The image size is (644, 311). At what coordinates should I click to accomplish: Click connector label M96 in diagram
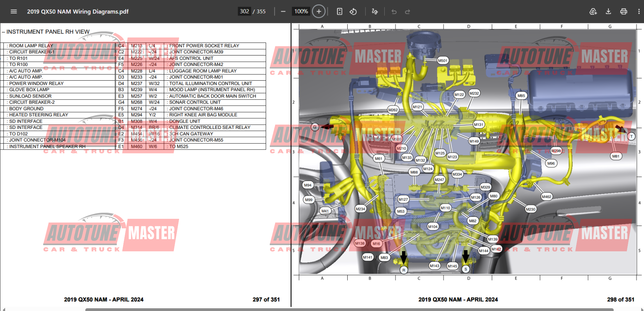[551, 163]
